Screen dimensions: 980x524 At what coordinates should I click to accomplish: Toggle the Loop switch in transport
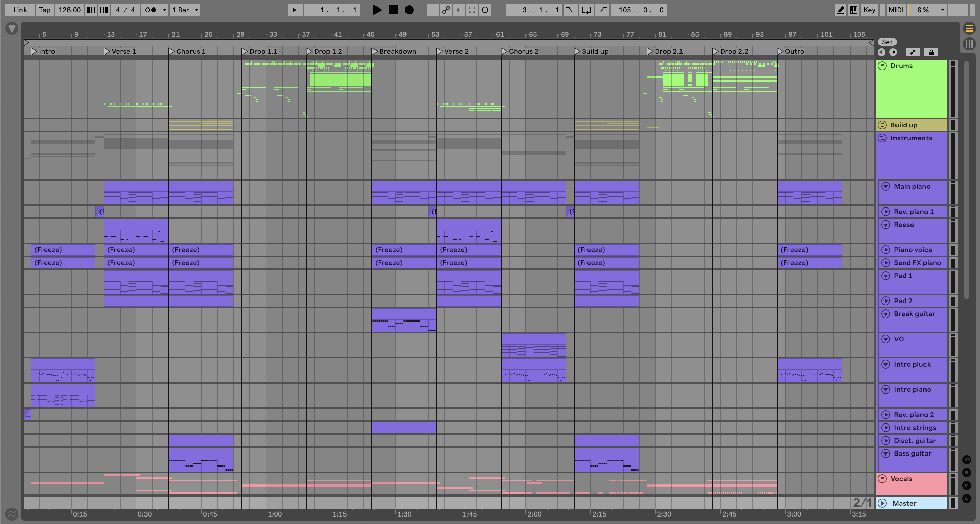click(x=586, y=10)
